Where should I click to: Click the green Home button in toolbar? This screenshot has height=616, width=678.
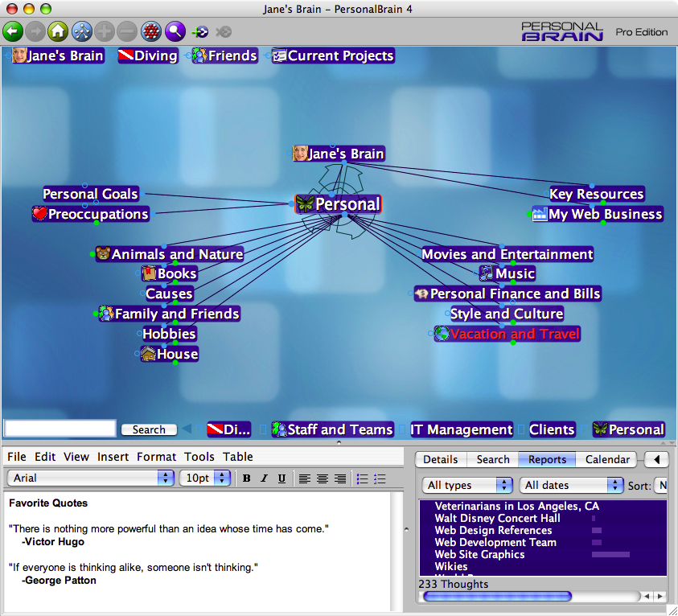pos(58,31)
